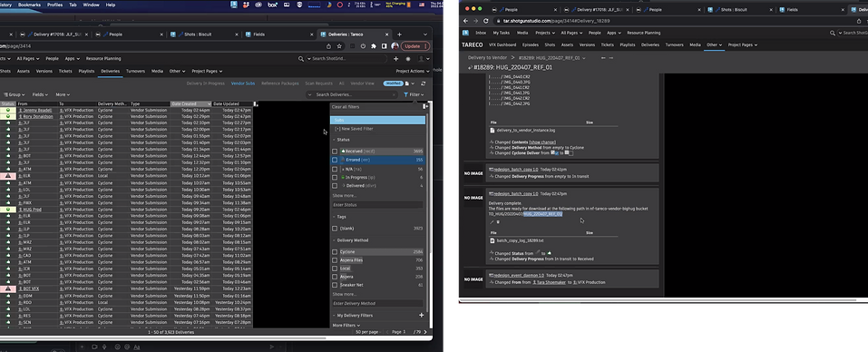Screen dimensions: 868x352
Task: Check the Delivered status filter
Action: point(335,185)
